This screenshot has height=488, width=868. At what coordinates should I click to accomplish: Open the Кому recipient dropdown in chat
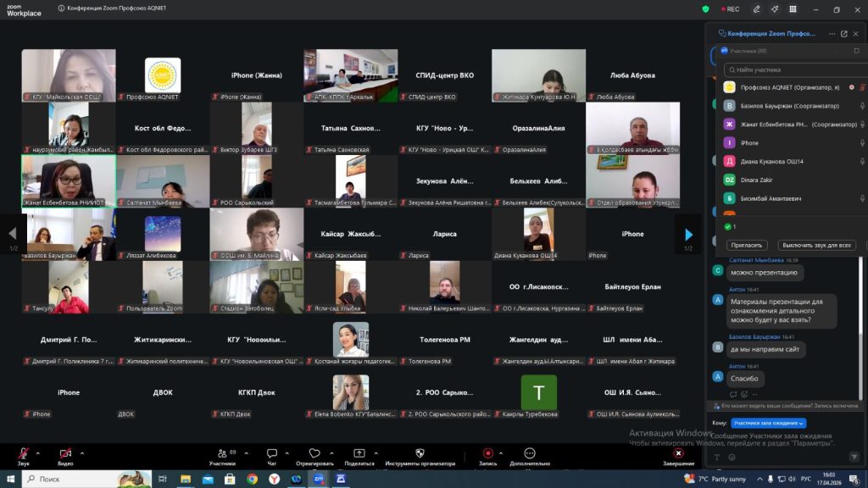[768, 423]
